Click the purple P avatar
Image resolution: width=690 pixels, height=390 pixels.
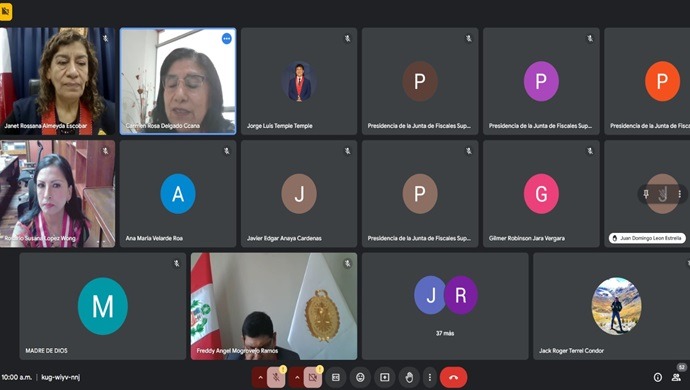tap(541, 81)
